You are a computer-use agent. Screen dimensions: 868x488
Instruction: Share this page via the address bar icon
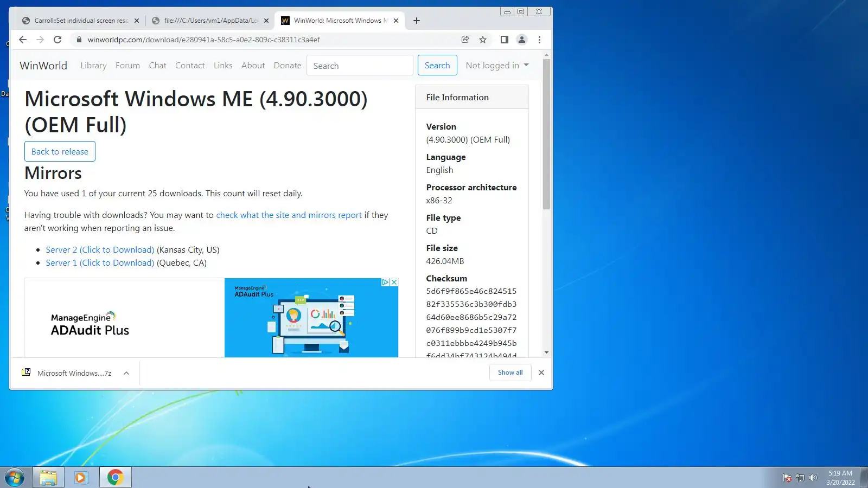click(465, 40)
